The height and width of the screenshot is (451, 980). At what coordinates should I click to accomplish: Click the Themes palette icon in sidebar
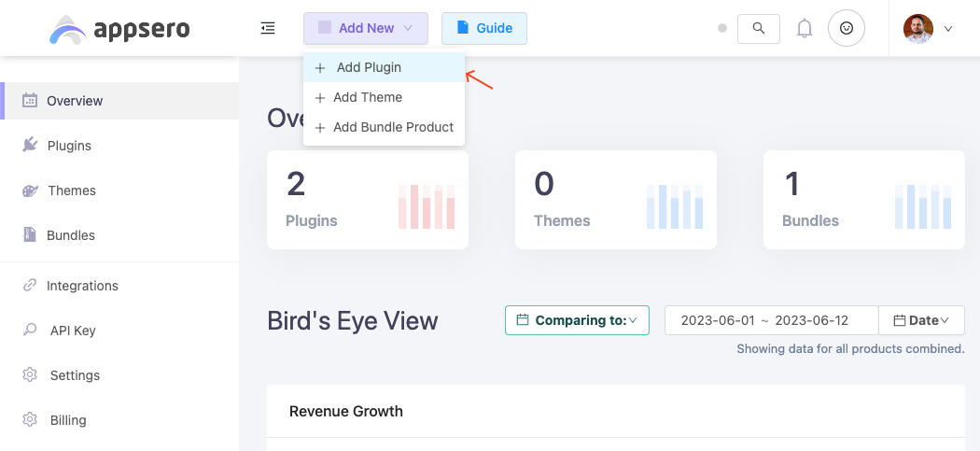tap(30, 190)
